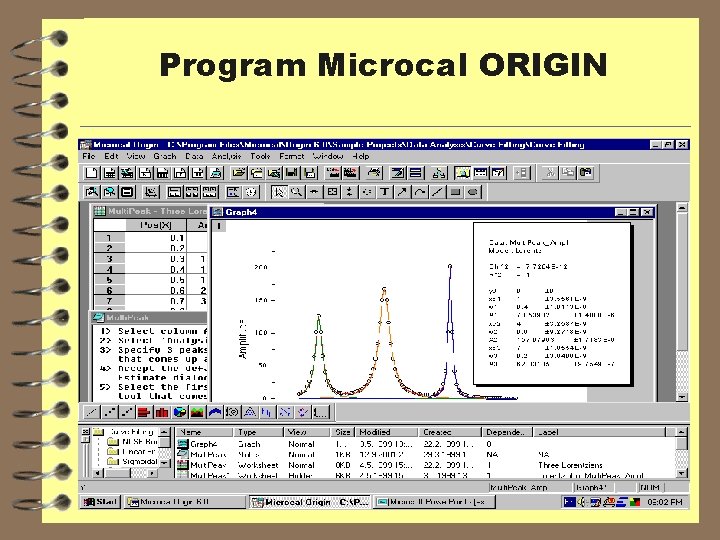The width and height of the screenshot is (720, 540).
Task: Save the project with the floppy disk icon
Action: 292,173
